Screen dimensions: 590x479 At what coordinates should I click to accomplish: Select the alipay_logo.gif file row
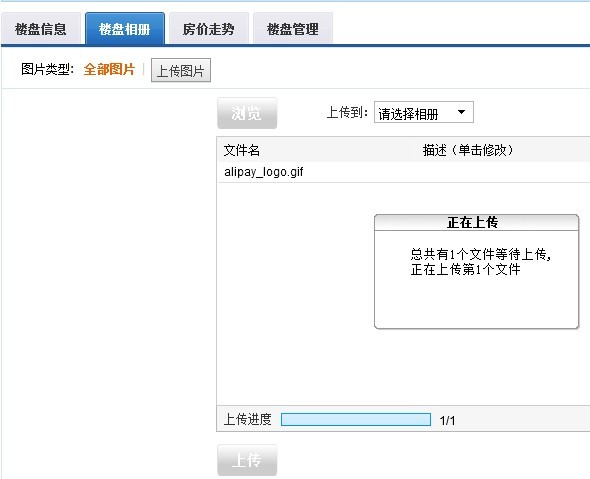pos(403,172)
